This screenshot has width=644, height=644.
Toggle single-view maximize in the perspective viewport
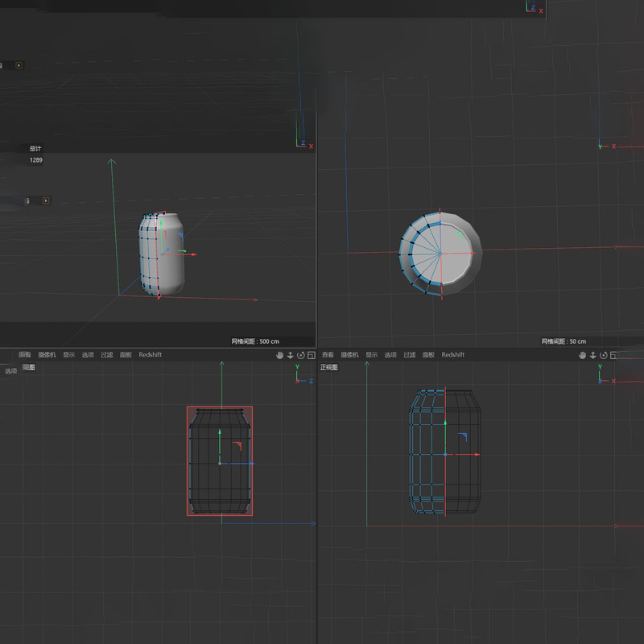tap(312, 354)
